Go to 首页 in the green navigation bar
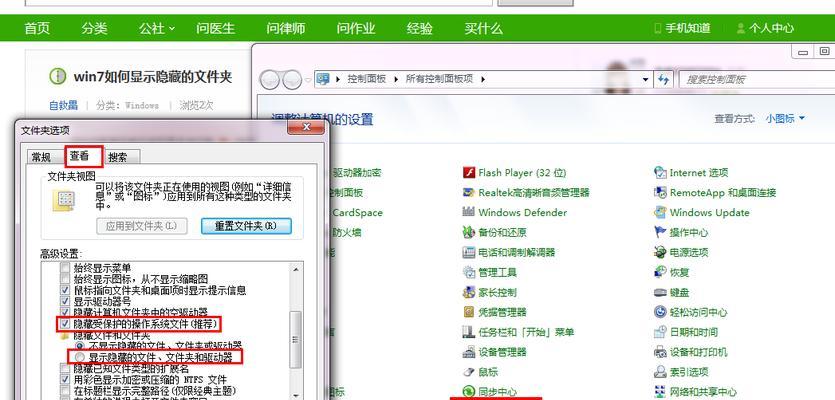This screenshot has height=400, width=835. coord(37,28)
